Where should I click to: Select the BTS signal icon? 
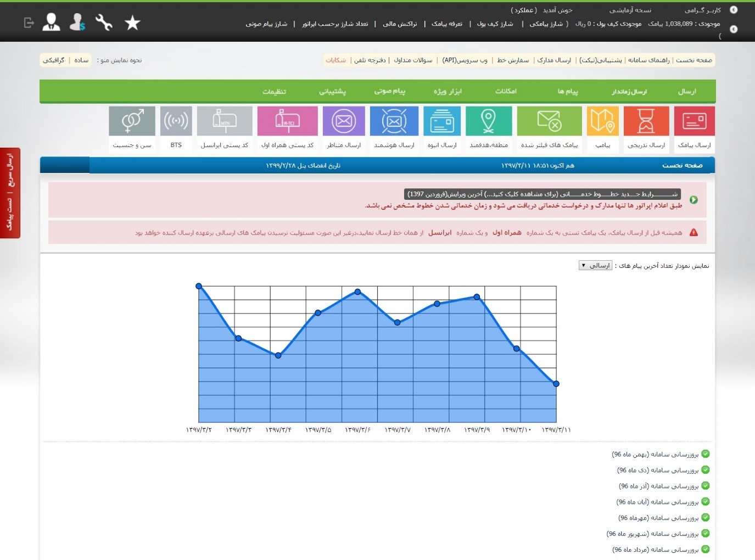coord(176,121)
